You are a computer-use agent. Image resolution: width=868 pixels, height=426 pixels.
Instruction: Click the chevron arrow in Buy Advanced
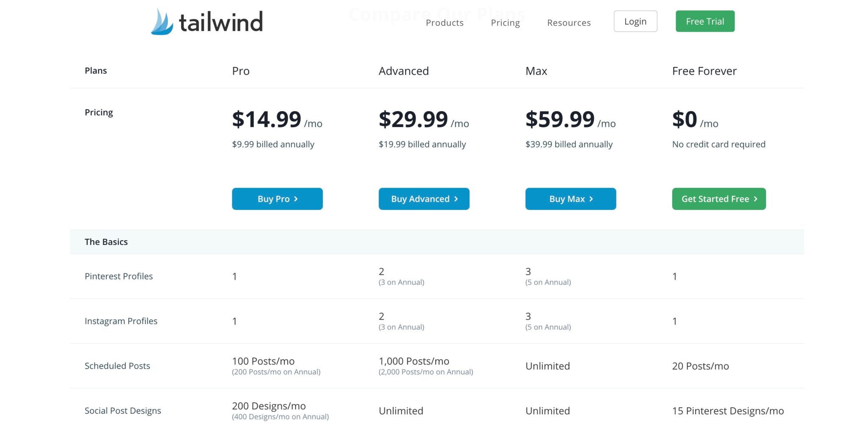point(456,199)
